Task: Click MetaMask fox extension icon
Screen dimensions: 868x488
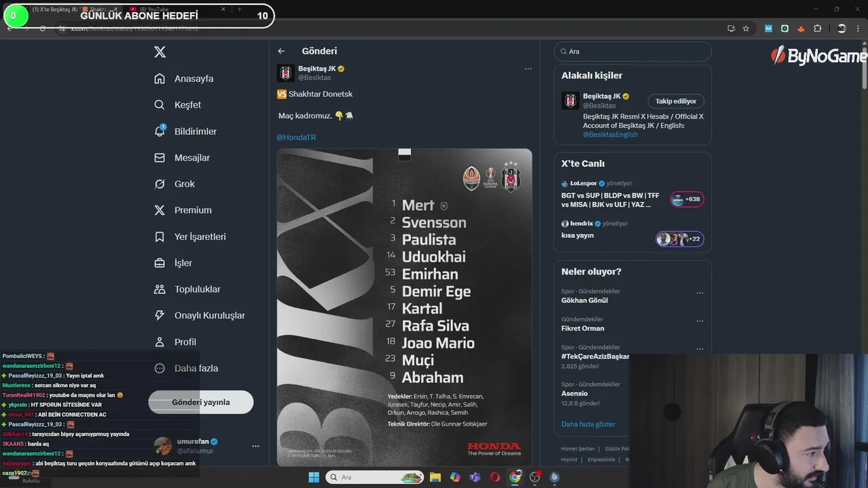Action: (x=801, y=28)
